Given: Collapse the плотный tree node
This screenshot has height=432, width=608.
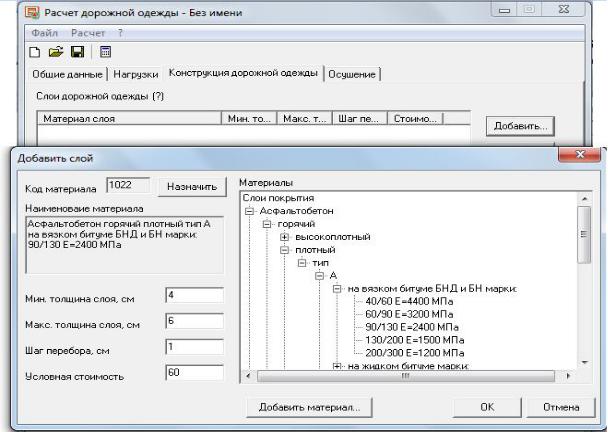Looking at the screenshot, I should [285, 250].
